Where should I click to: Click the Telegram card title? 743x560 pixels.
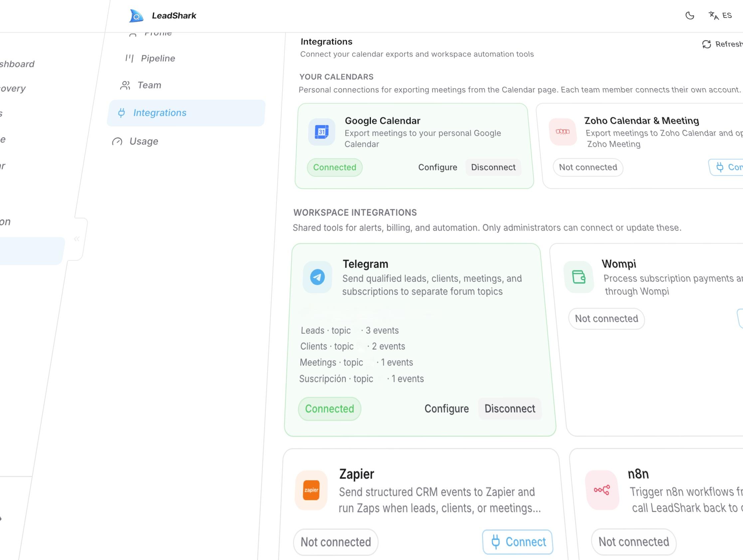(365, 264)
